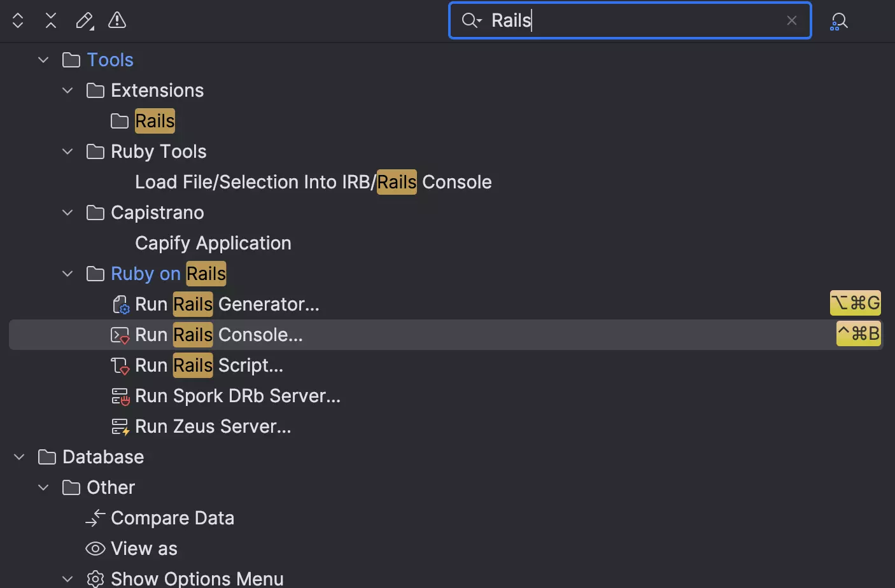Clear the Rails search text
The width and height of the screenshot is (895, 588).
[x=791, y=20]
